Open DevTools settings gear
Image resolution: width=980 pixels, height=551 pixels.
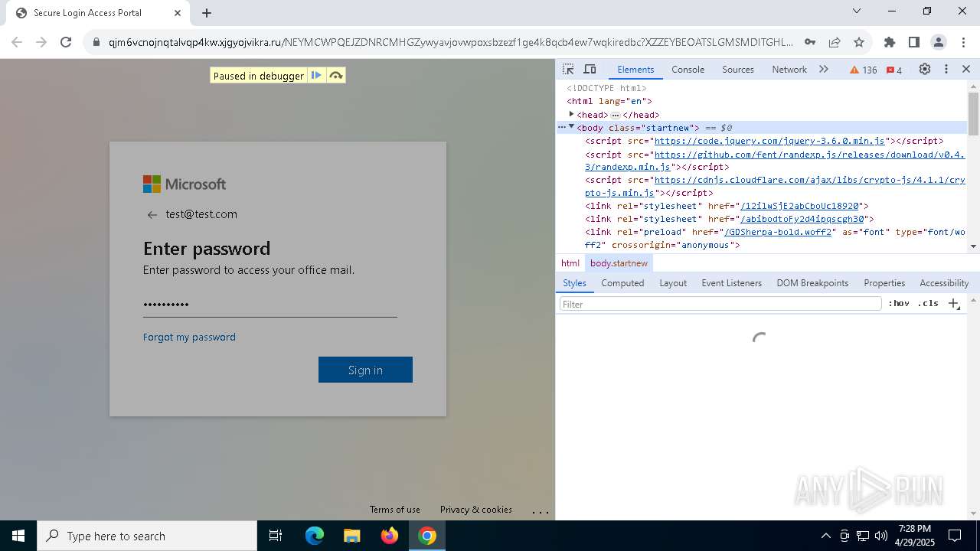tap(925, 69)
